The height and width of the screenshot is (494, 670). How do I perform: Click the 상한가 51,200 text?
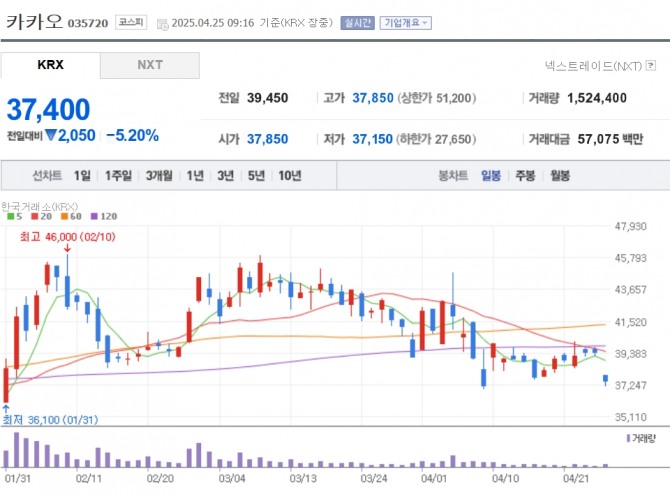[437, 98]
